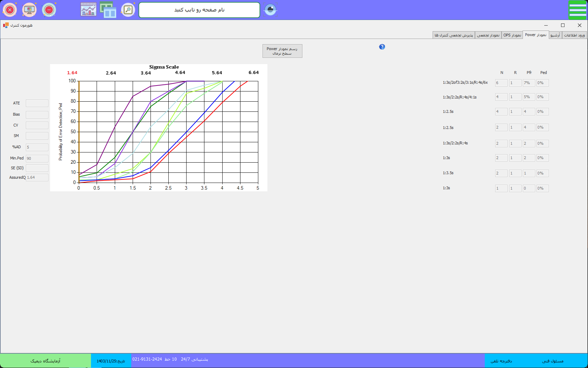Viewport: 588px width, 368px height.
Task: Switch to the نمودار OPS tab
Action: (x=512, y=35)
